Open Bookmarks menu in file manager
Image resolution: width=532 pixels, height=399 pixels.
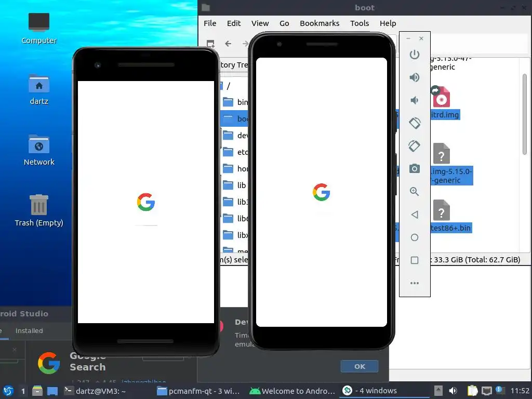point(320,23)
